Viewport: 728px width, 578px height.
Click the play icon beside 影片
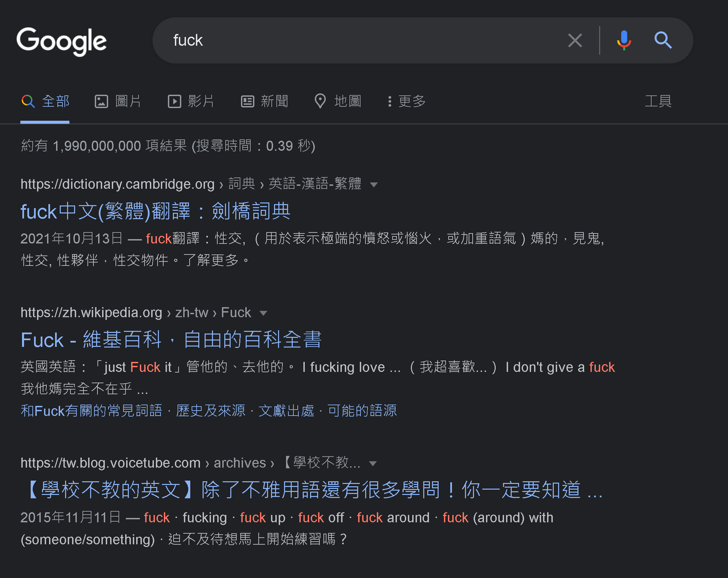pyautogui.click(x=175, y=101)
